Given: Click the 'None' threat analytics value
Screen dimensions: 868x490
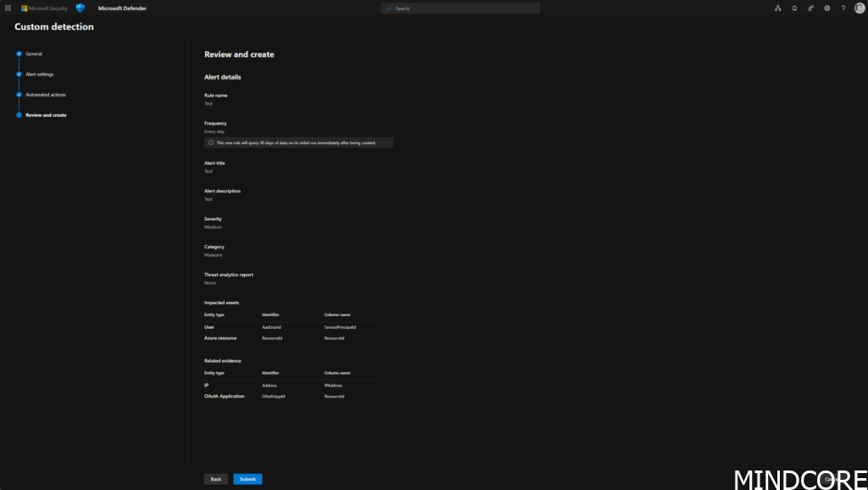Looking at the screenshot, I should pos(210,283).
